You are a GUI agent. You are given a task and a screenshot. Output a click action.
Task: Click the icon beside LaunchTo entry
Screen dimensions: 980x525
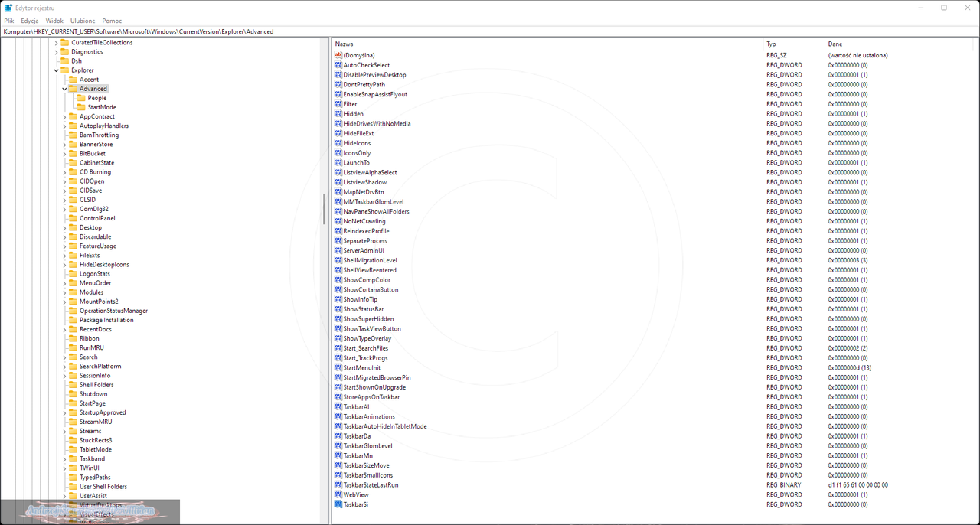click(x=338, y=163)
